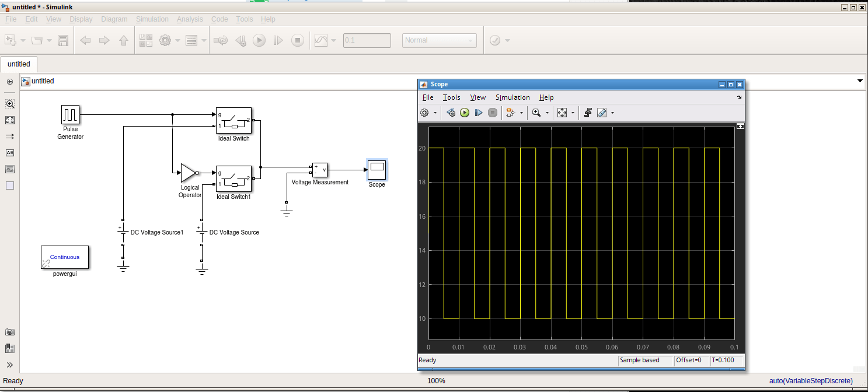This screenshot has width=868, height=392.
Task: Expand the model browser arrow at canvas top-right
Action: pyautogui.click(x=860, y=81)
